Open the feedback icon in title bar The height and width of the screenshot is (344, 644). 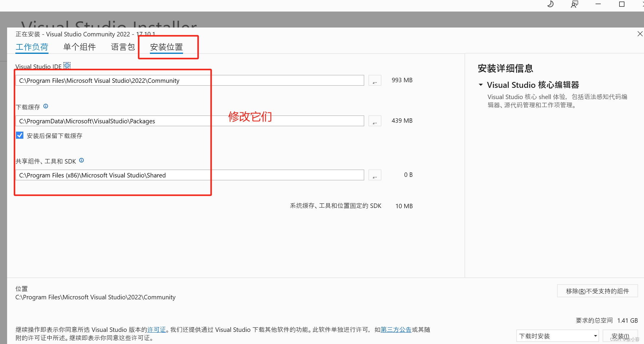(x=574, y=4)
